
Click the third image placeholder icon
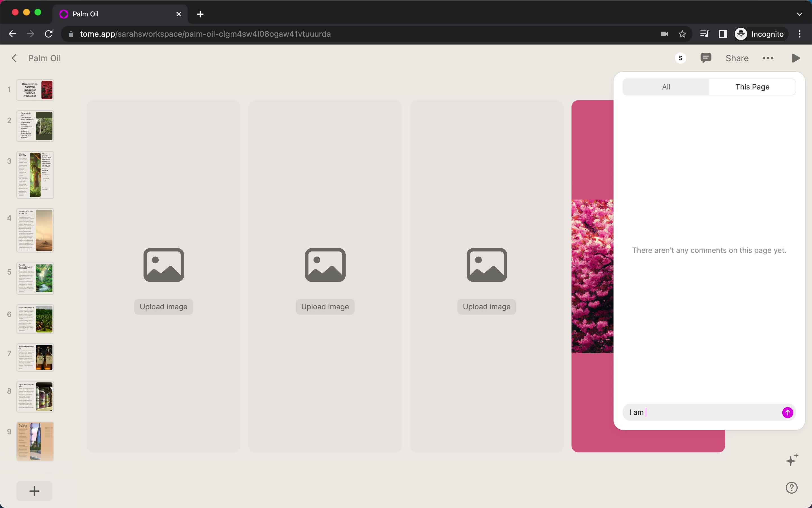point(487,265)
